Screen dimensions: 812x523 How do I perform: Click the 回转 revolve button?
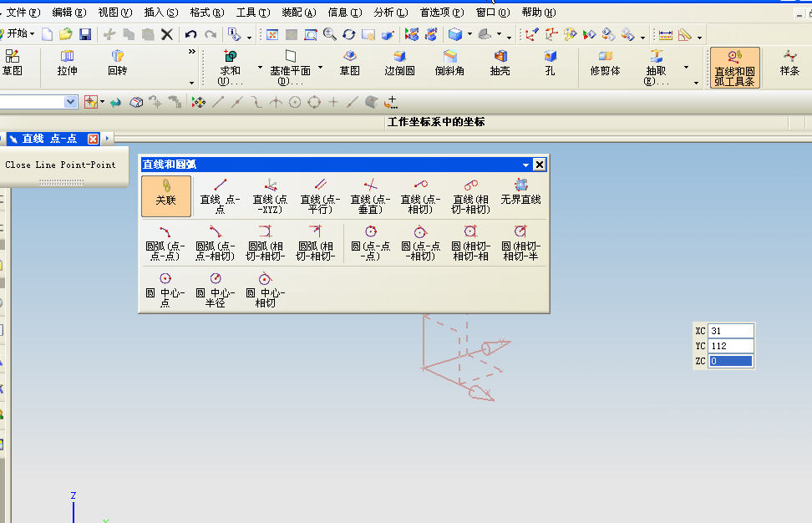[118, 63]
